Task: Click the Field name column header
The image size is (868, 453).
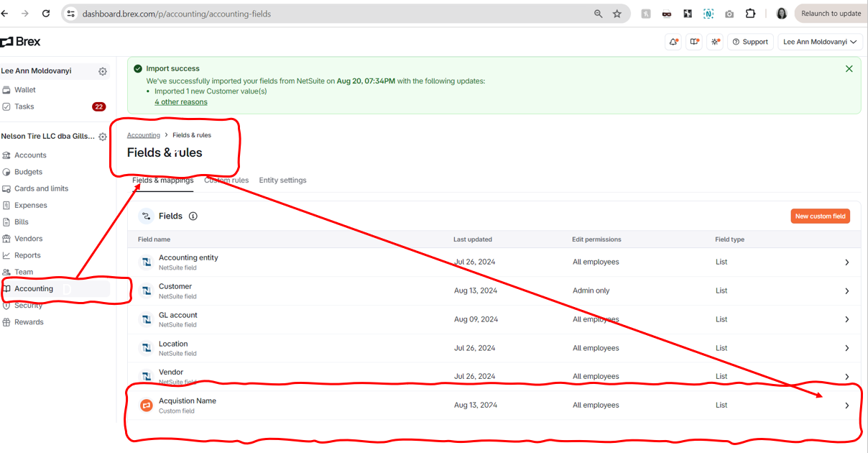Action: (154, 239)
